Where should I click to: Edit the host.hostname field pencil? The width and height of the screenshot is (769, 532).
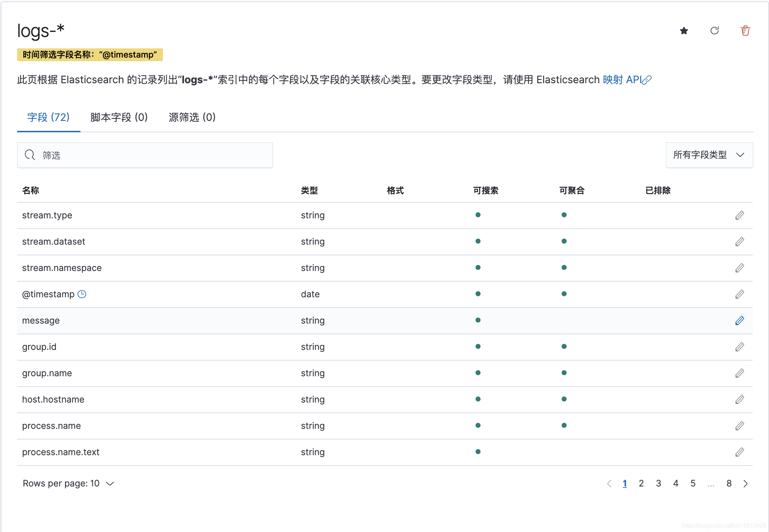tap(739, 399)
